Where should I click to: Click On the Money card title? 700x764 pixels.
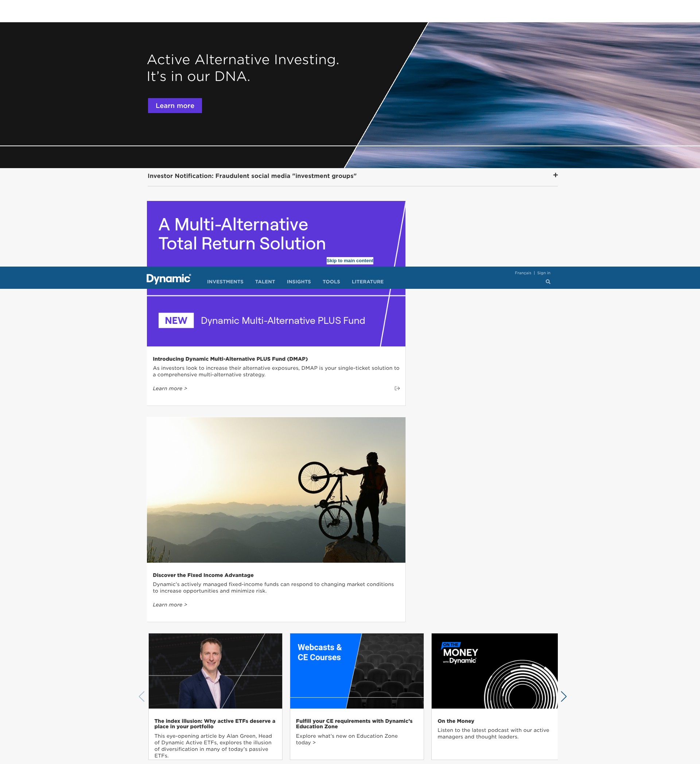[456, 721]
